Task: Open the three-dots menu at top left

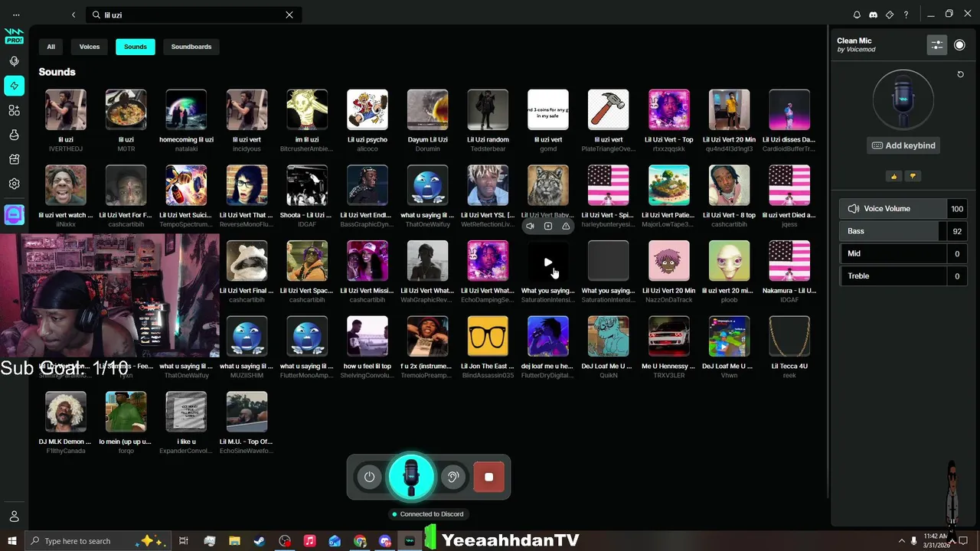Action: [16, 15]
